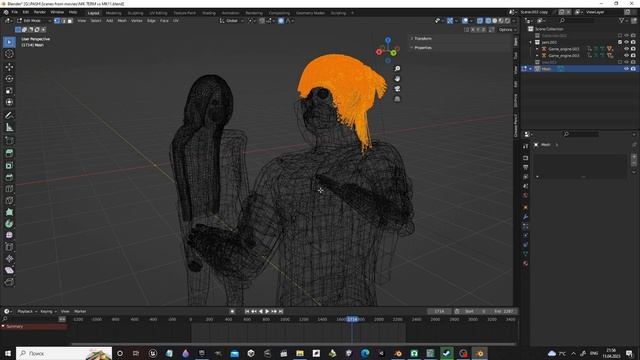Expand the Transform panel

click(x=423, y=38)
